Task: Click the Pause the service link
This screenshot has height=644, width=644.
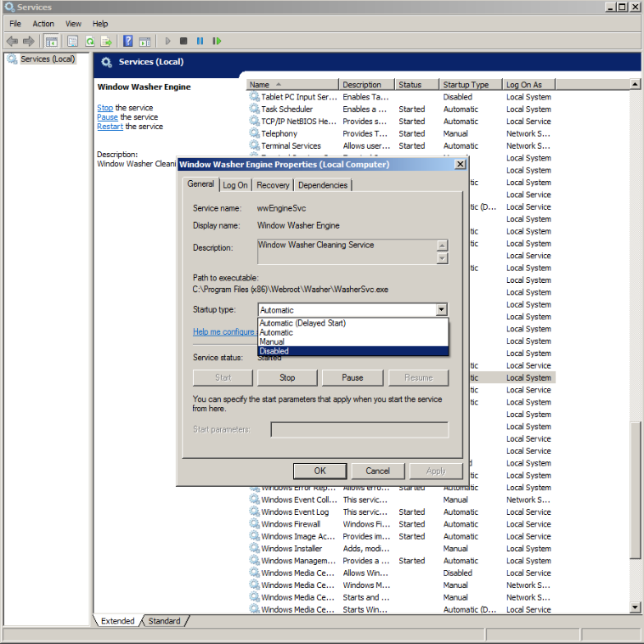Action: click(x=107, y=117)
